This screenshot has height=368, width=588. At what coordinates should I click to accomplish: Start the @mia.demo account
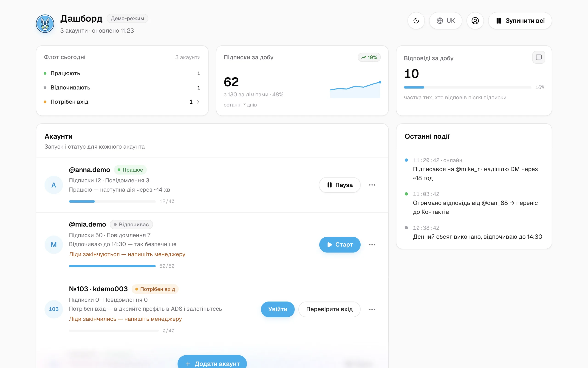click(x=340, y=244)
